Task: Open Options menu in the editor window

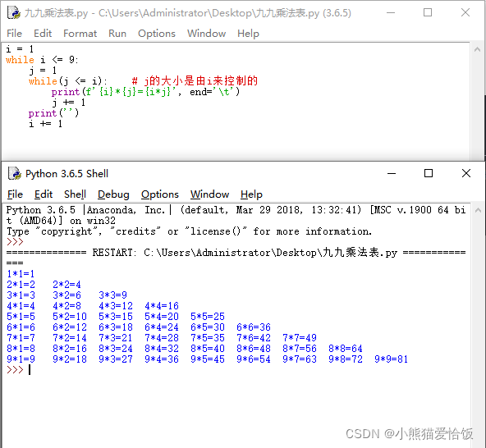Action: 157,33
